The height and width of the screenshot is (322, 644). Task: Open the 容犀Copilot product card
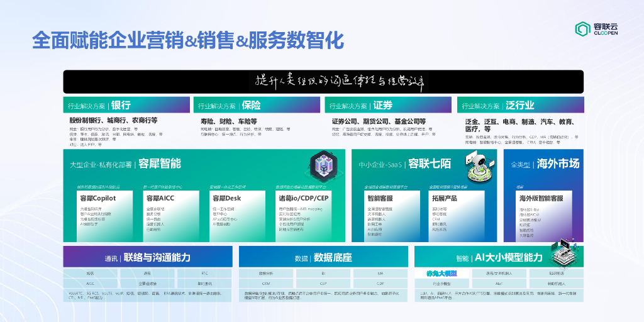pyautogui.click(x=104, y=216)
